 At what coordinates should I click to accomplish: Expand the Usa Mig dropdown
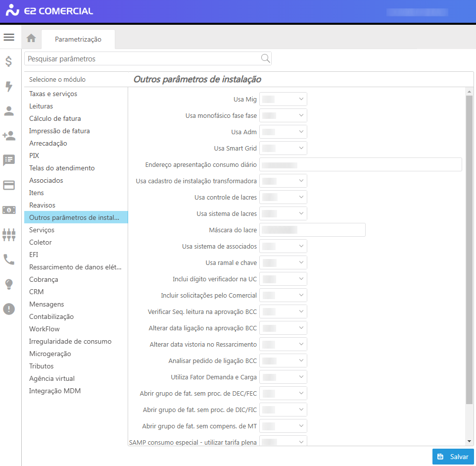click(283, 100)
